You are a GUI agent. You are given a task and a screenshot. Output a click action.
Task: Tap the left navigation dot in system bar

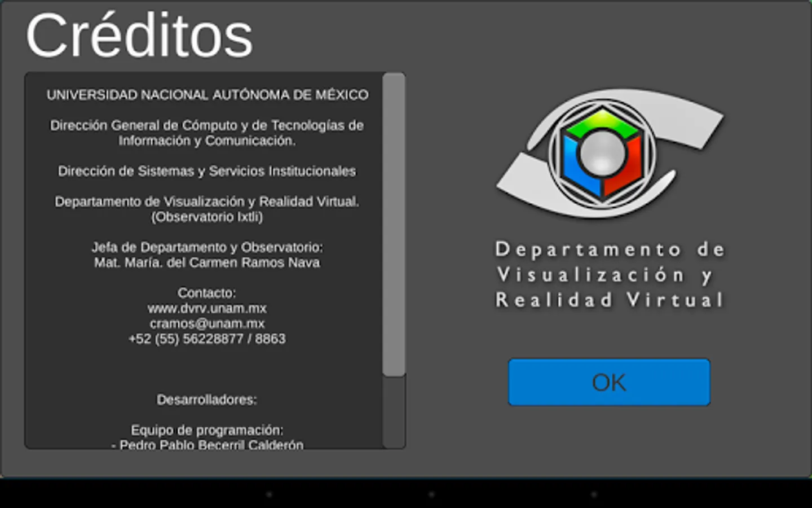269,494
